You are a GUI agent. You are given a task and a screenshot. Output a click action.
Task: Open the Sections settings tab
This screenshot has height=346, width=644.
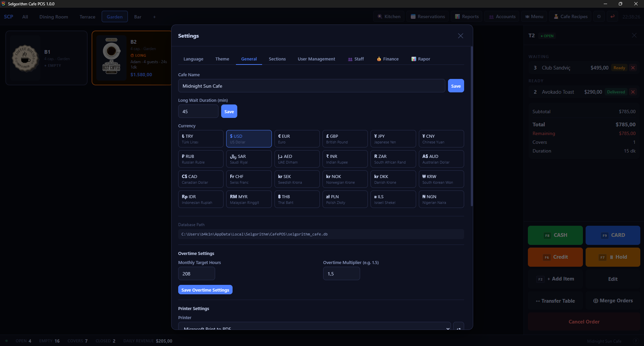coord(277,59)
